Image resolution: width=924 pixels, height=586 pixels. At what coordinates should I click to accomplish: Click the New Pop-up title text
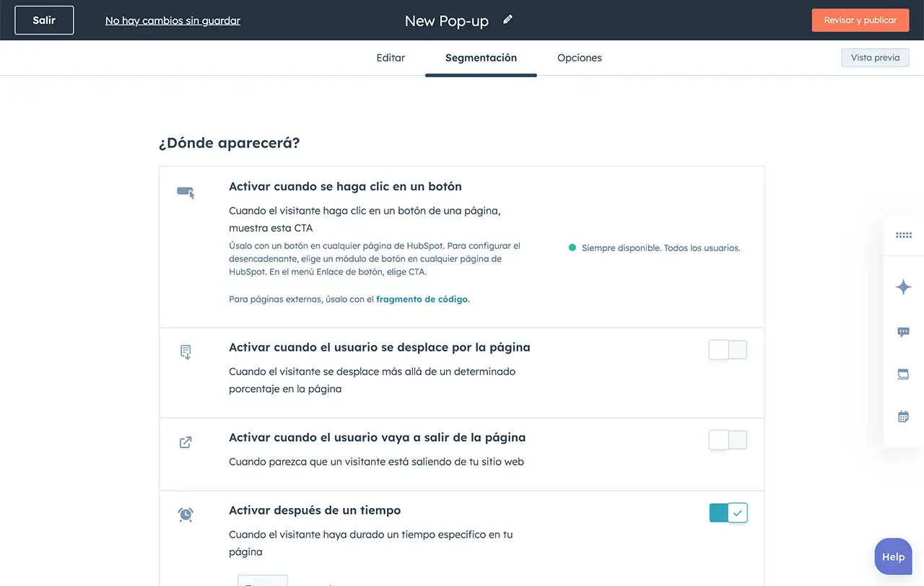coord(447,21)
